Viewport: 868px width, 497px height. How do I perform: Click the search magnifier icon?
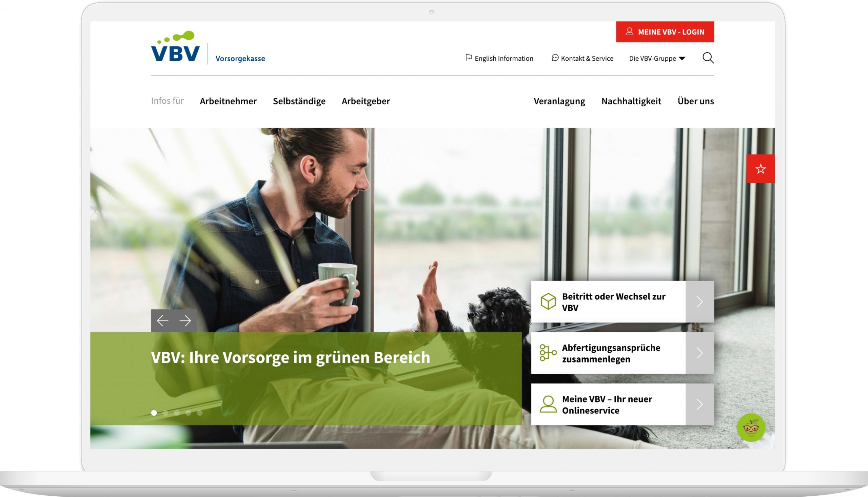pyautogui.click(x=709, y=58)
